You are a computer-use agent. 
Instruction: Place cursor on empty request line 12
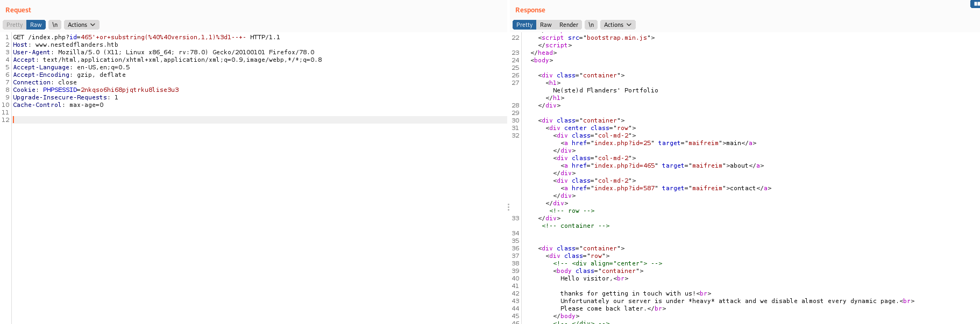pos(260,120)
